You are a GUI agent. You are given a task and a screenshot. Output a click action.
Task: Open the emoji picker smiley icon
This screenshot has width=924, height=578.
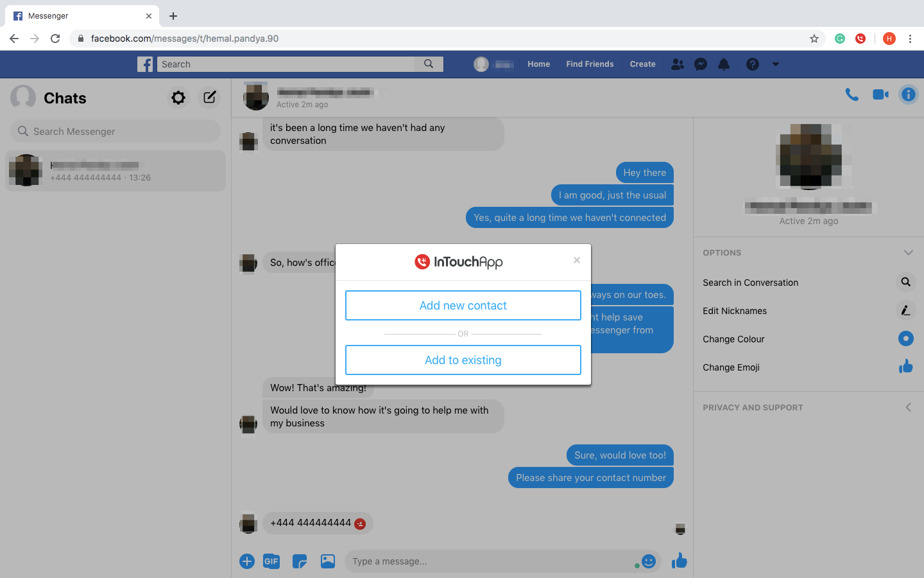[x=649, y=561]
